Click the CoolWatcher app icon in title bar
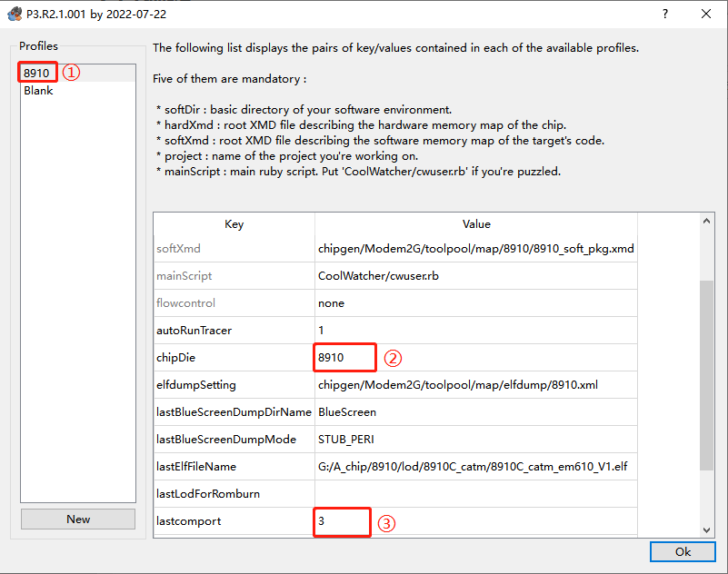This screenshot has height=574, width=728. [15, 14]
